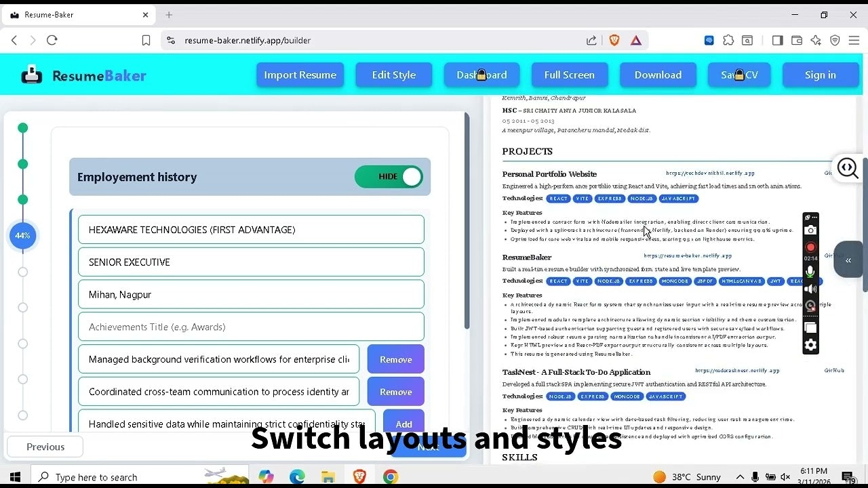
Task: Click the Brave Shields lion icon
Action: (614, 41)
